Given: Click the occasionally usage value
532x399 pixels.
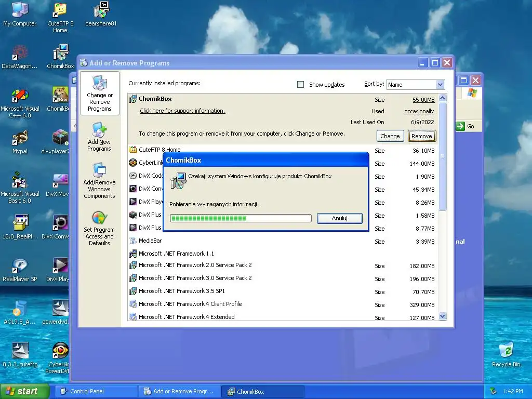Looking at the screenshot, I should 419,111.
